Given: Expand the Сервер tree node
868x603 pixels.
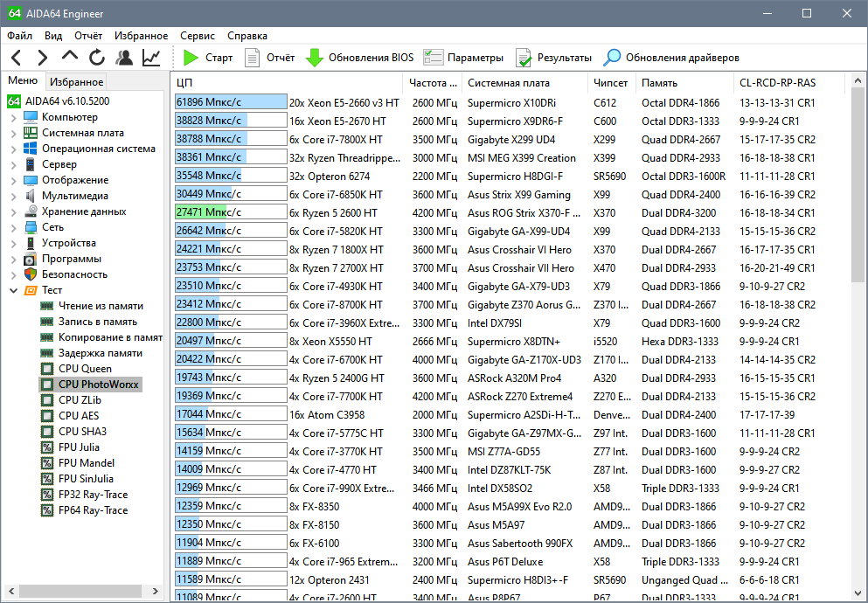Looking at the screenshot, I should [13, 165].
